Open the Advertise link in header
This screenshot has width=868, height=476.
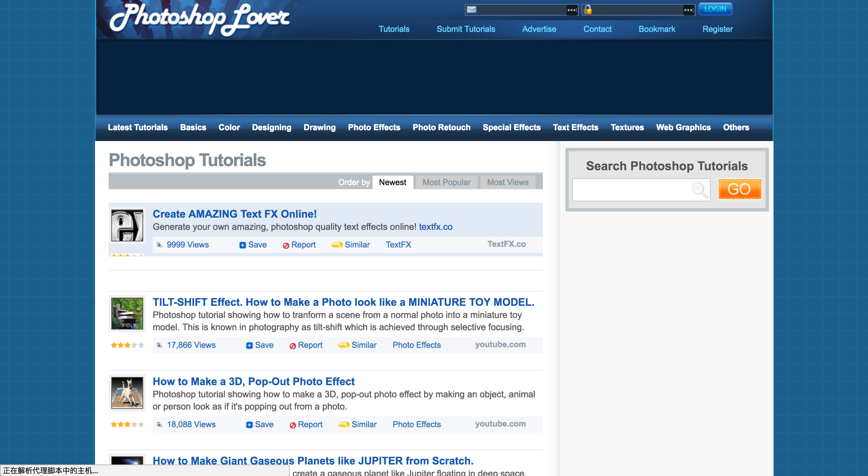pyautogui.click(x=539, y=29)
